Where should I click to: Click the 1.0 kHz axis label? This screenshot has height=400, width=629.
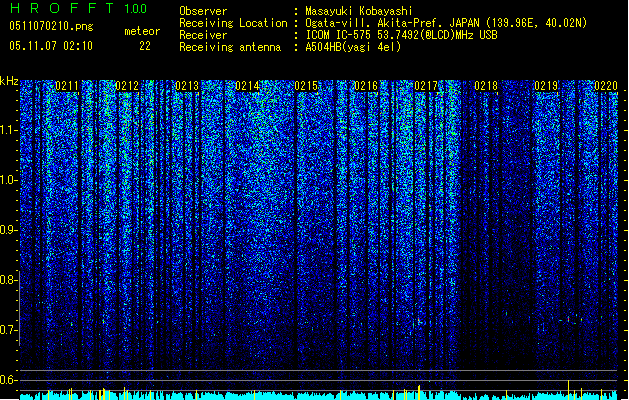click(x=8, y=180)
